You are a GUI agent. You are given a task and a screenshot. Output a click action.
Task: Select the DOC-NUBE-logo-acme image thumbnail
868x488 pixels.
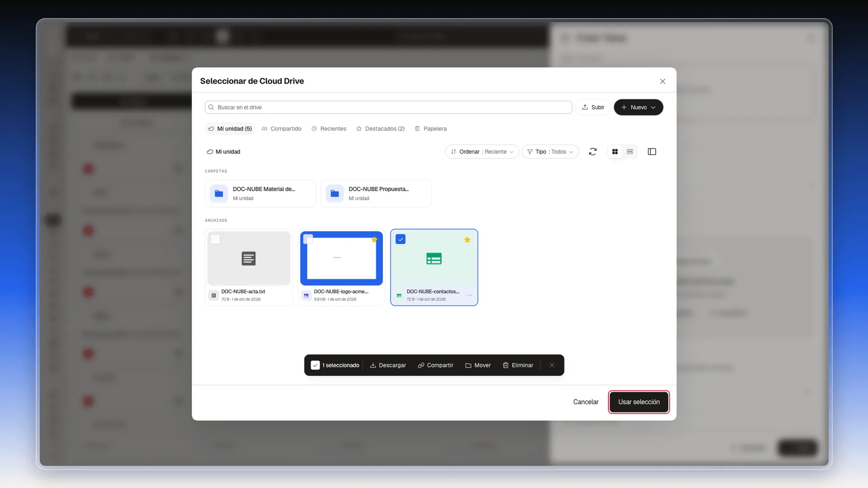pos(341,258)
